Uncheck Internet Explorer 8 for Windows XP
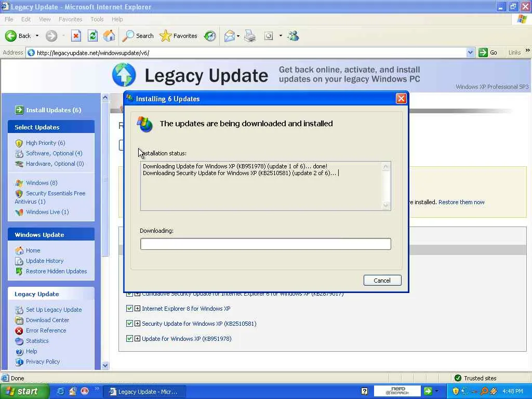Viewport: 532px width, 399px height. tap(129, 309)
